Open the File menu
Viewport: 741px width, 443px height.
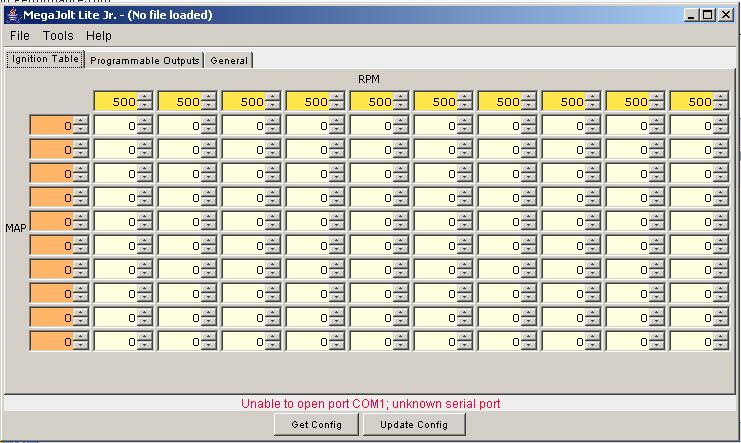[x=20, y=36]
